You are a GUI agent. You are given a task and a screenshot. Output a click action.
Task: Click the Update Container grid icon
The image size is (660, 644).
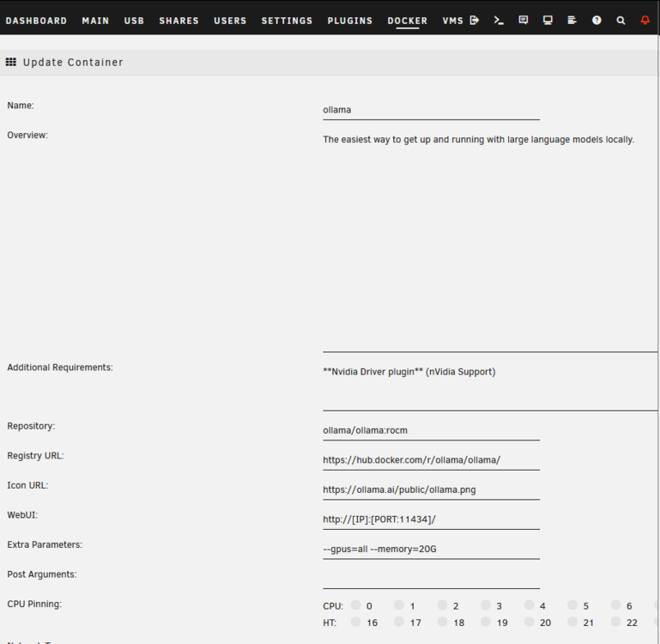11,63
